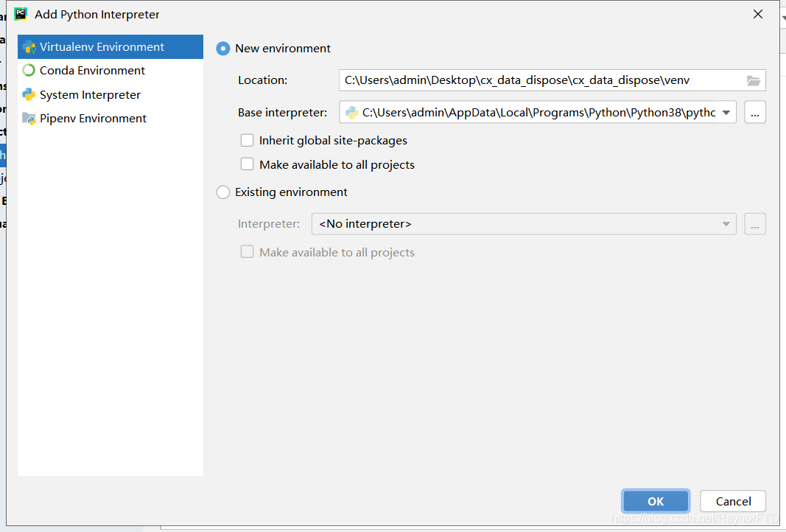Check Make available to all projects under New environment
Viewport: 786px width, 532px height.
click(x=247, y=164)
